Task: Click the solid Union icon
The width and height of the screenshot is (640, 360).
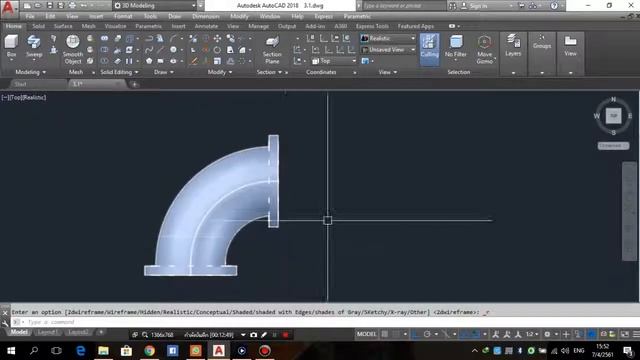Action: coord(104,38)
